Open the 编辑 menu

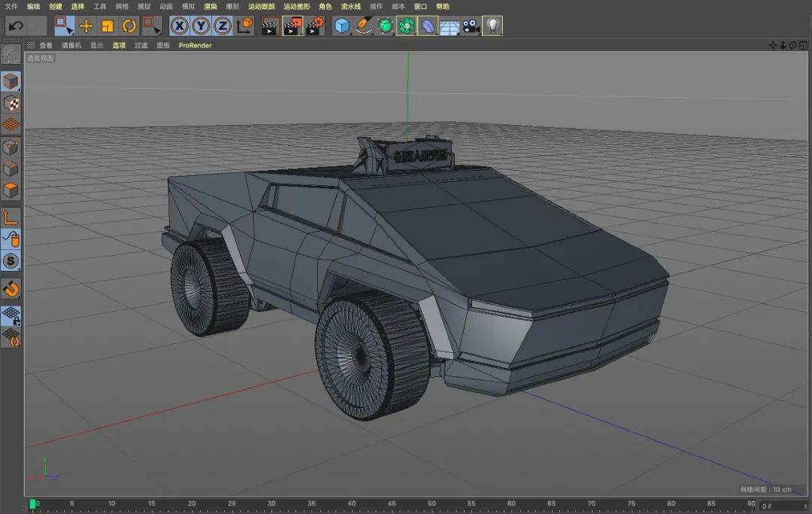click(x=33, y=6)
